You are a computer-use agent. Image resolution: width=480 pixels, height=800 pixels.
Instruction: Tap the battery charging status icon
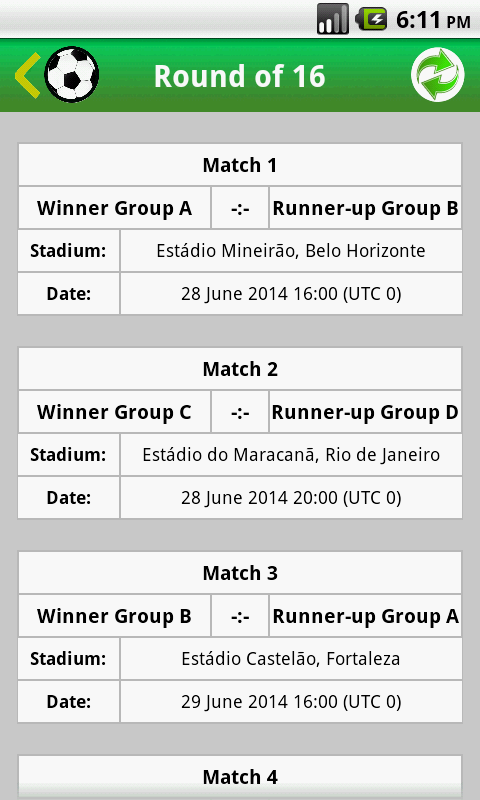click(x=371, y=19)
